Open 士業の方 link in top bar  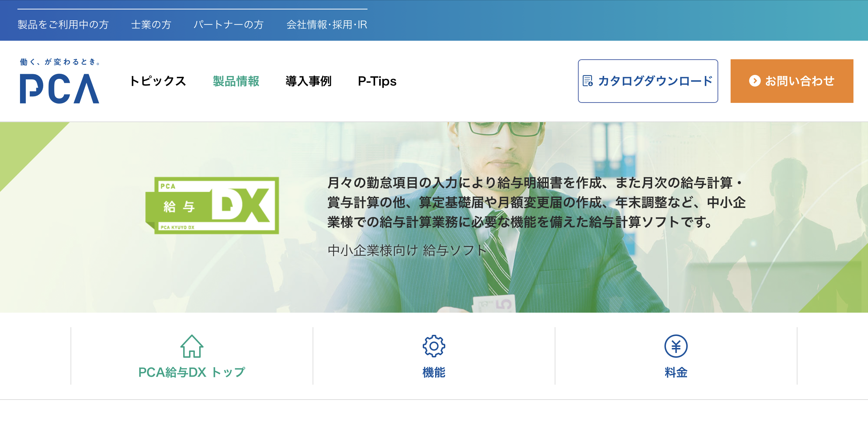[151, 25]
